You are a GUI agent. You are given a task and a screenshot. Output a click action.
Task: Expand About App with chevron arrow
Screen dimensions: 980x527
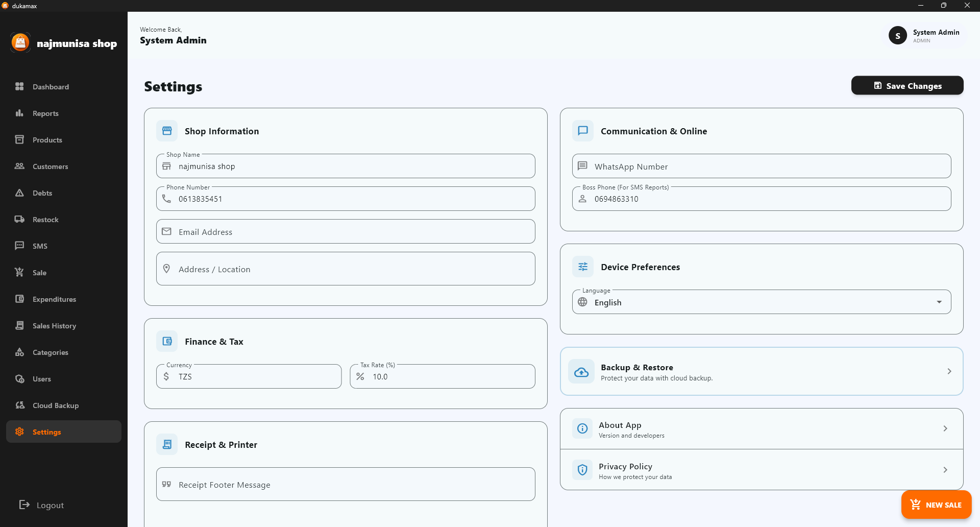point(945,428)
